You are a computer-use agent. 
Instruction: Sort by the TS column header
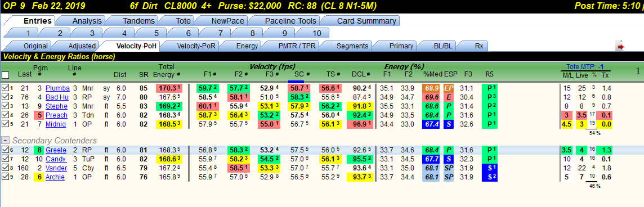pyautogui.click(x=333, y=74)
